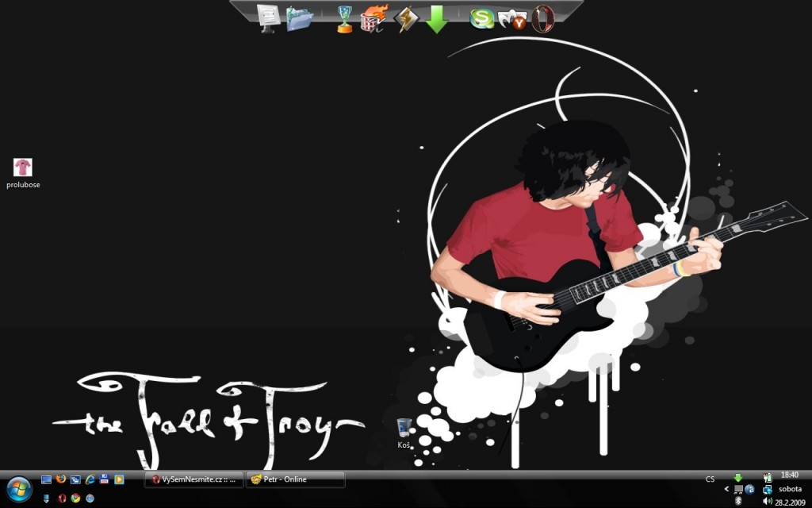Check the battery power tray icon
This screenshot has height=508, width=812.
click(768, 477)
